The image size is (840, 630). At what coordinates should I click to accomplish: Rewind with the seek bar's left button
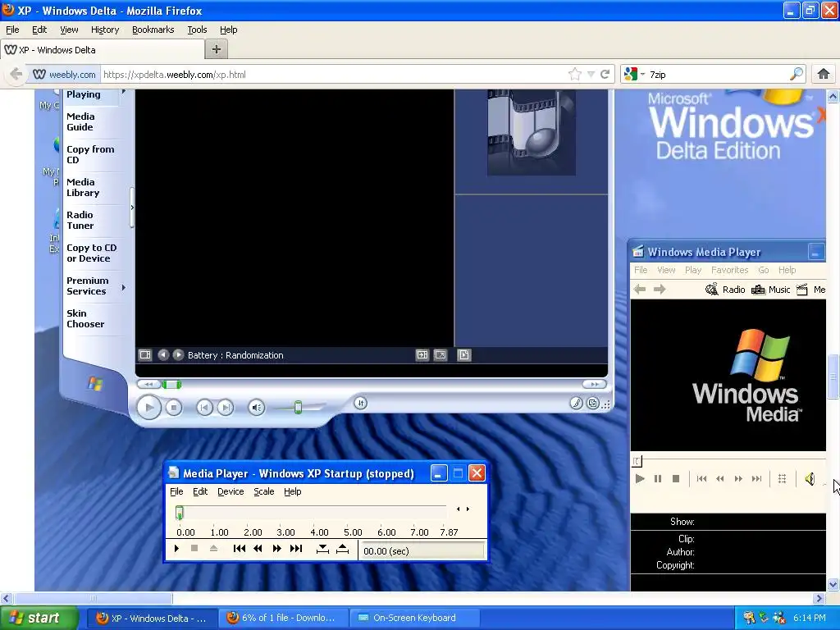coord(149,384)
